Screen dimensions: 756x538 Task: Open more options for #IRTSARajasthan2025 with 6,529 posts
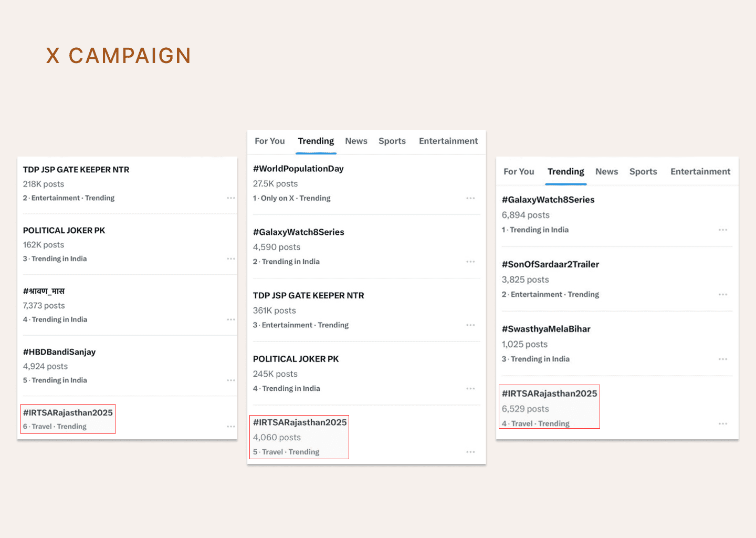(723, 423)
